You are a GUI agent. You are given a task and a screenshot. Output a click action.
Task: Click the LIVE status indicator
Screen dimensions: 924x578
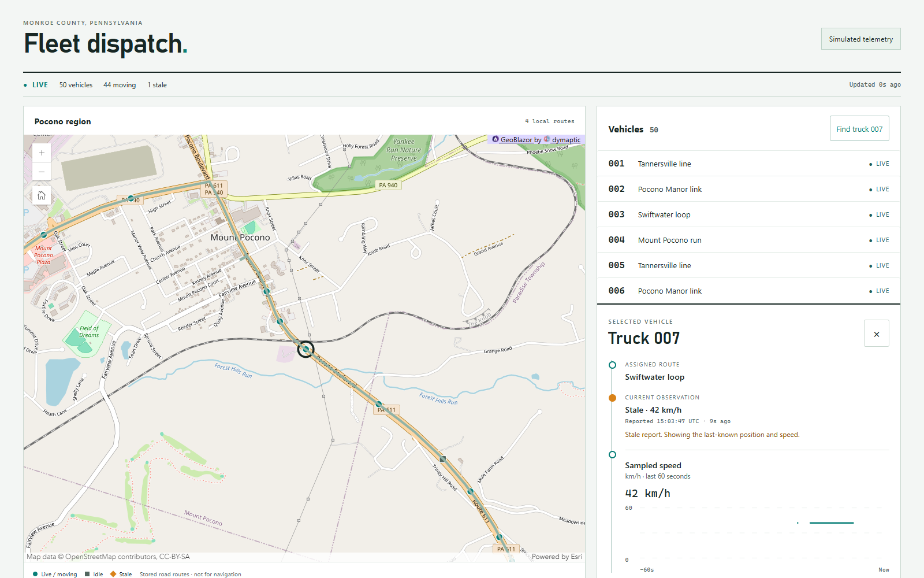[36, 85]
